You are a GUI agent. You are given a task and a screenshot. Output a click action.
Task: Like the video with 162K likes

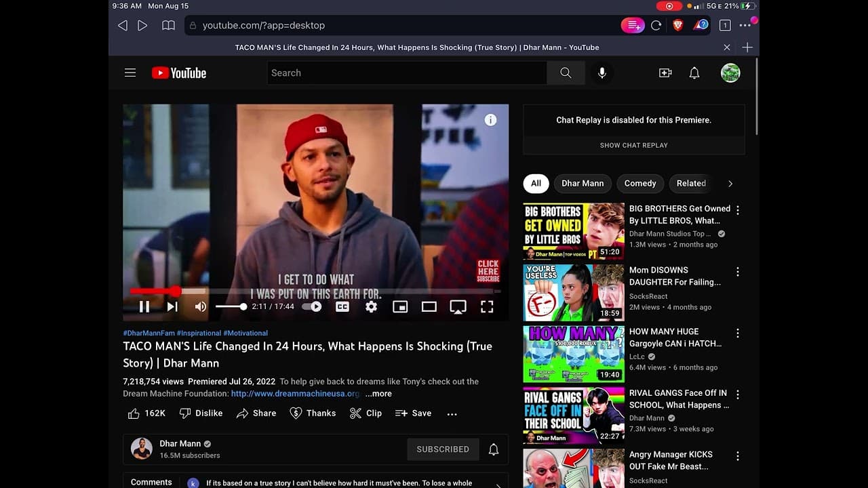(146, 413)
